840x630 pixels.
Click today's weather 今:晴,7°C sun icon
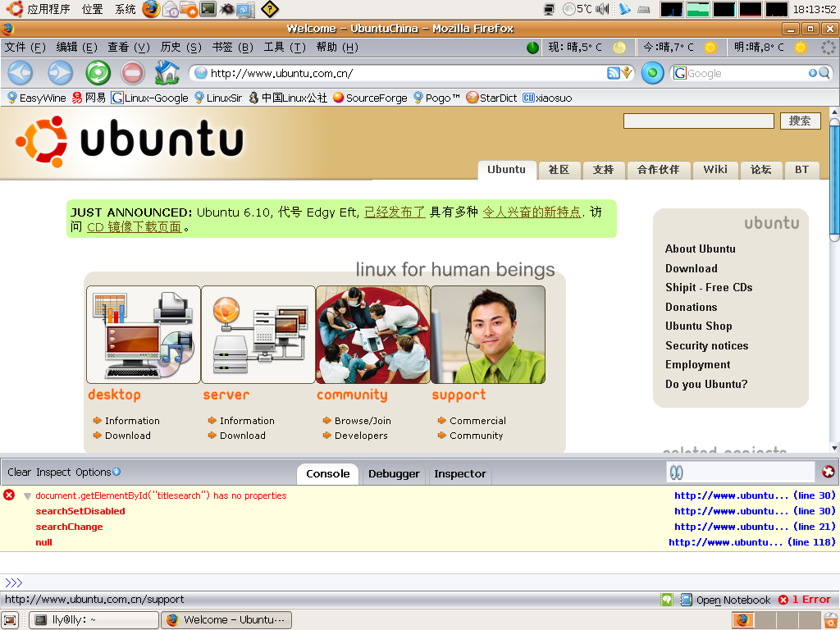pos(710,48)
